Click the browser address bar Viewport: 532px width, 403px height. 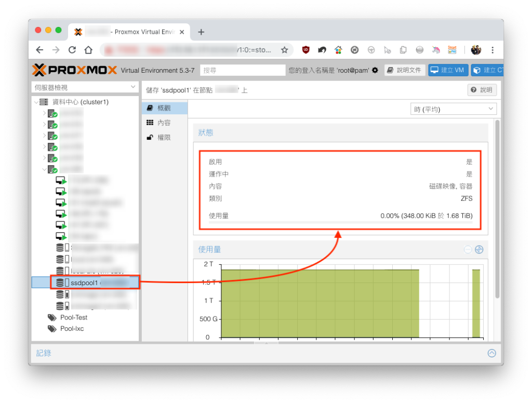[196, 50]
